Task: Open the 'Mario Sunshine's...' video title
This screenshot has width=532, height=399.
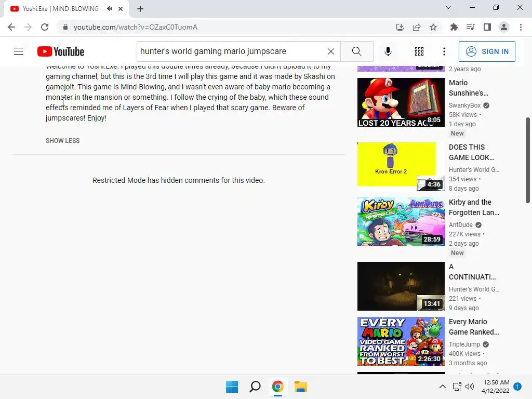Action: point(468,88)
